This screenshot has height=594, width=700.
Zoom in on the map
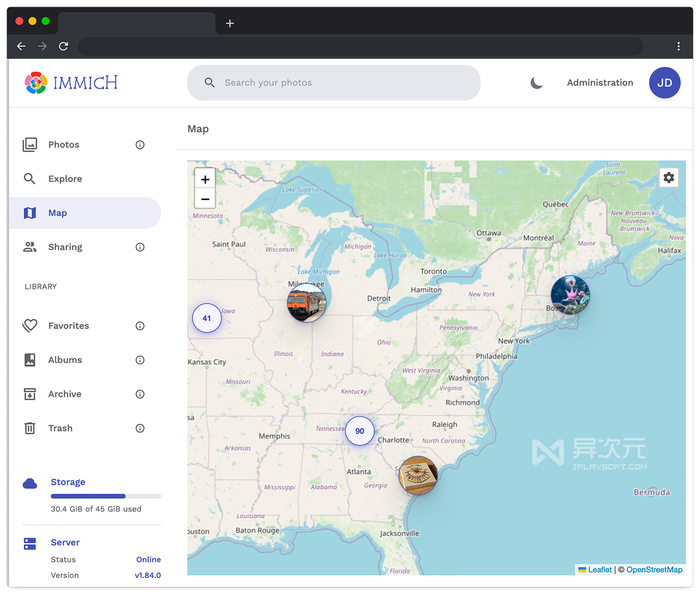pyautogui.click(x=205, y=179)
